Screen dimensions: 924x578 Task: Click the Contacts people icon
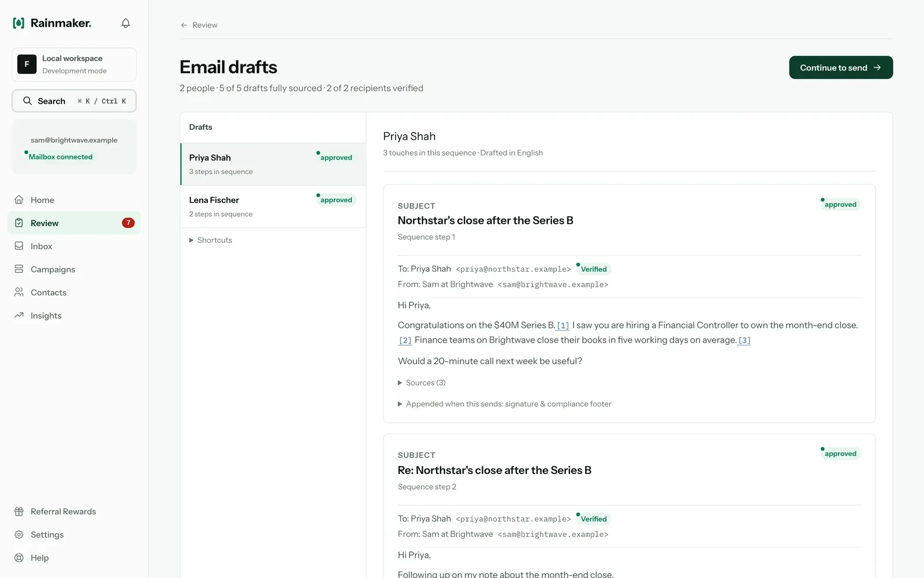19,292
